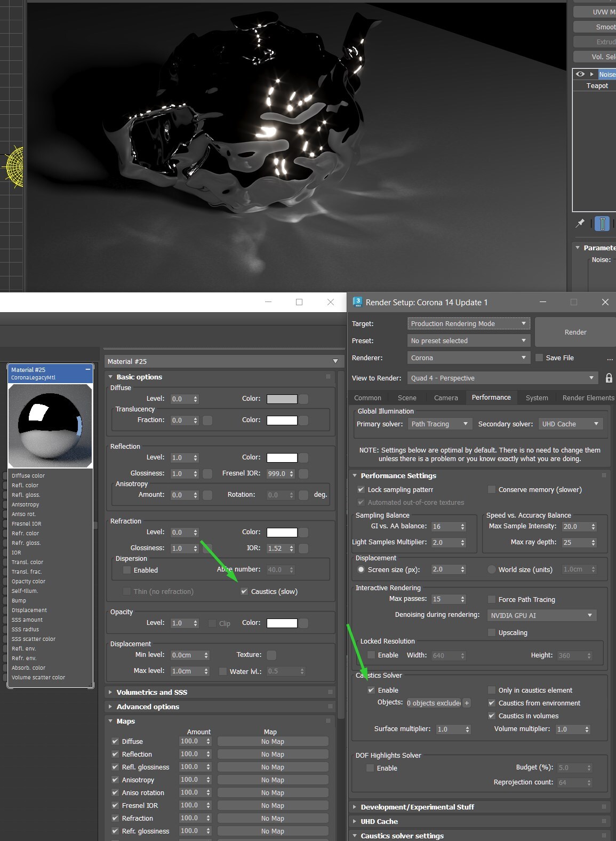The width and height of the screenshot is (616, 841).
Task: Click the ellipsis button next to Save File
Action: pyautogui.click(x=610, y=358)
